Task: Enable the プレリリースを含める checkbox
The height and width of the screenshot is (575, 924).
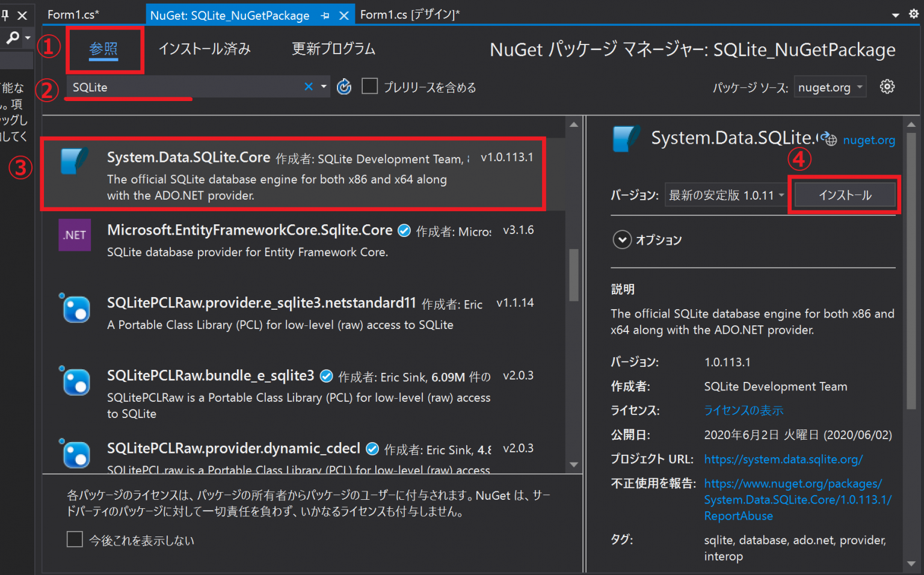Action: click(370, 86)
